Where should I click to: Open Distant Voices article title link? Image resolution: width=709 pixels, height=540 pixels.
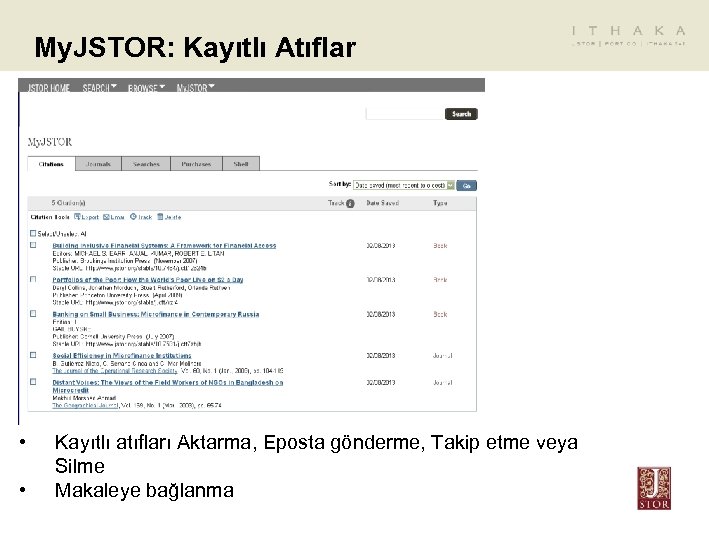point(168,386)
